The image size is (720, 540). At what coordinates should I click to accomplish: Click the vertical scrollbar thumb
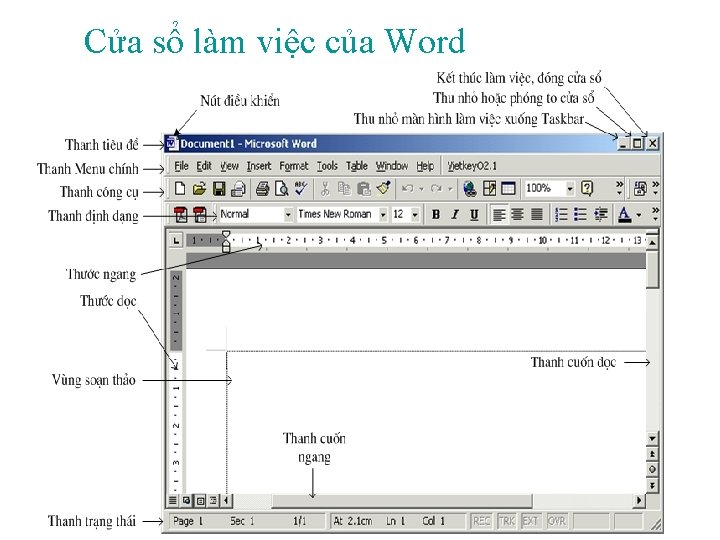tap(652, 269)
